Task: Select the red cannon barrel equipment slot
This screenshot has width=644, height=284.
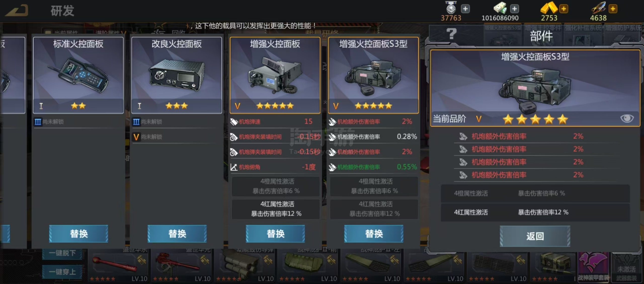Action: pyautogui.click(x=118, y=267)
